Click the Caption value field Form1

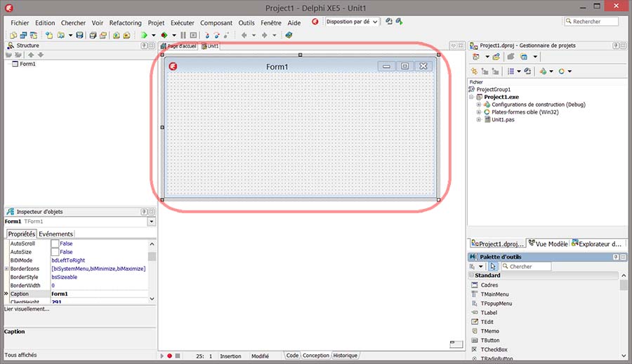click(x=99, y=294)
